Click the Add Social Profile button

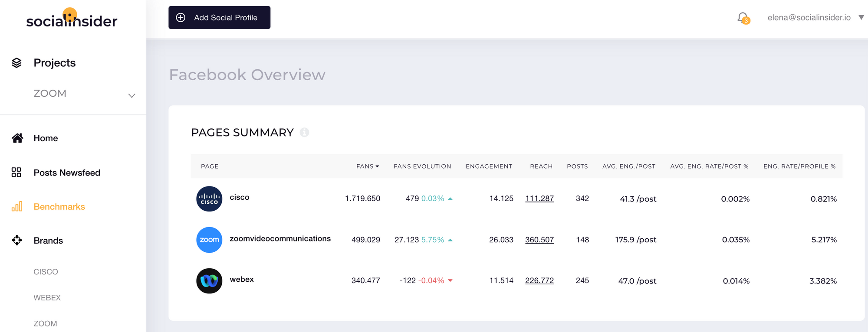coord(219,17)
